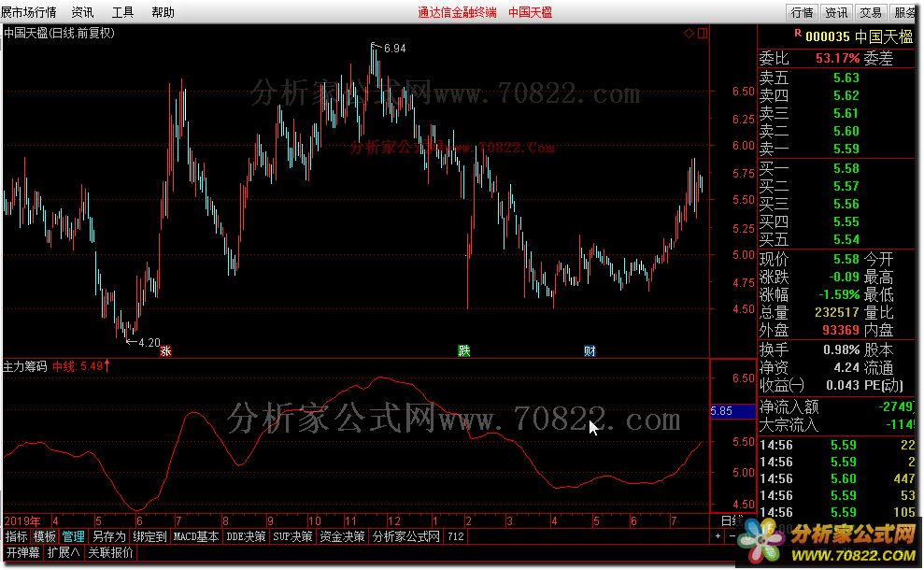The height and width of the screenshot is (570, 924).
Task: Click the 总量 232517 value
Action: pyautogui.click(x=837, y=312)
